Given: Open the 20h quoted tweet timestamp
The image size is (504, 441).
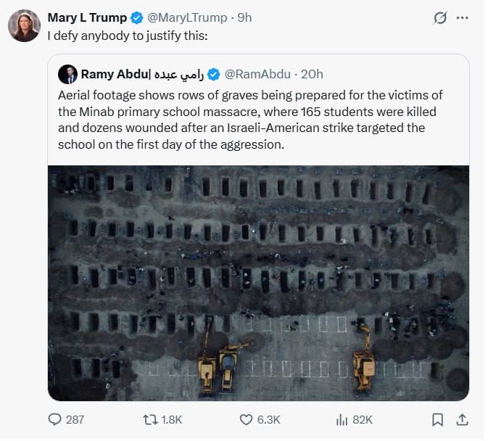Looking at the screenshot, I should (x=312, y=74).
